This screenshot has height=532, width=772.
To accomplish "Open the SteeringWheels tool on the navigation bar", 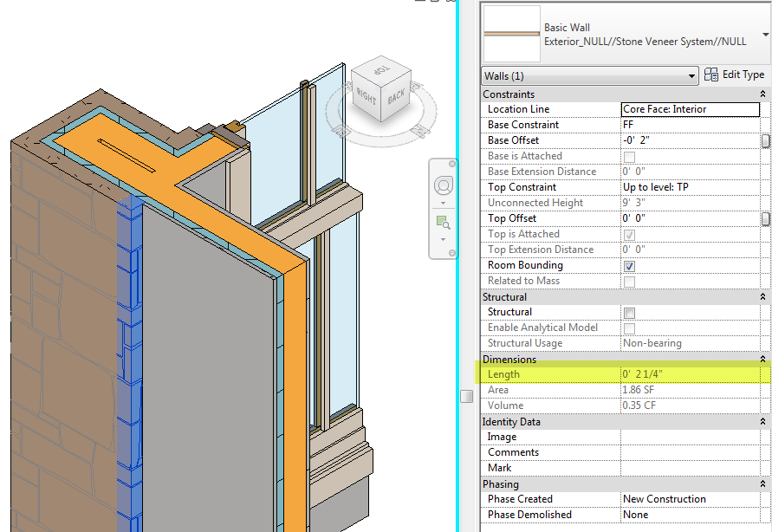I will click(443, 185).
